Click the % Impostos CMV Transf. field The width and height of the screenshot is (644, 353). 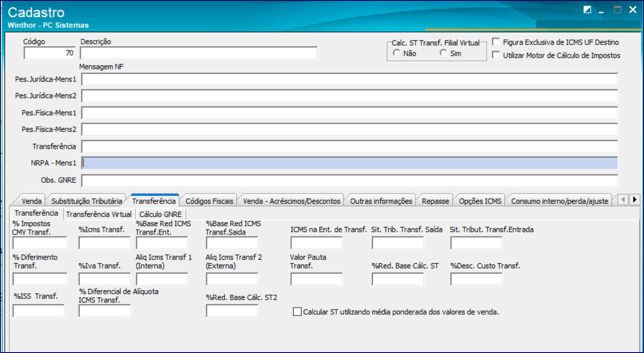(x=40, y=243)
